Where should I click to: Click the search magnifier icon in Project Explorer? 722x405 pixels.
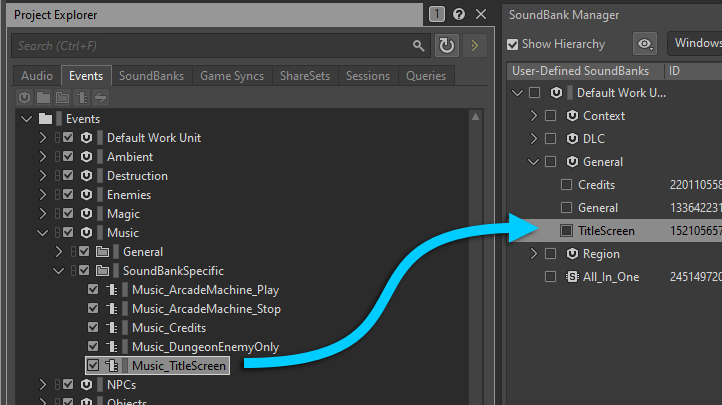(x=419, y=46)
